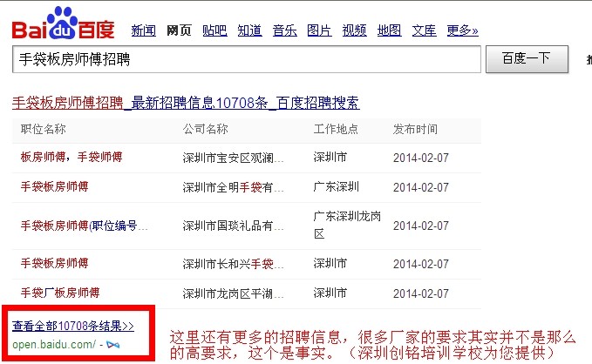Click date 2014-02-07 in 手袋厂板房师傅 row

point(421,293)
